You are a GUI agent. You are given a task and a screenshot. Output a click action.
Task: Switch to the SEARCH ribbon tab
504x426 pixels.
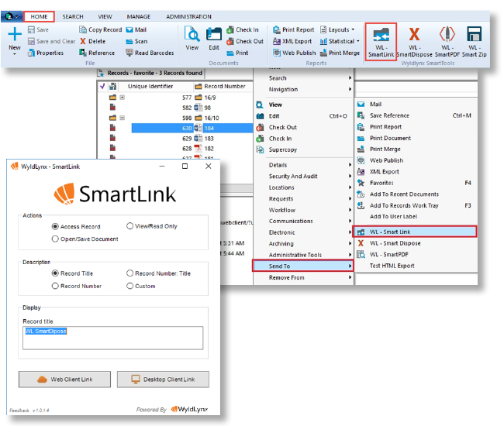click(73, 17)
